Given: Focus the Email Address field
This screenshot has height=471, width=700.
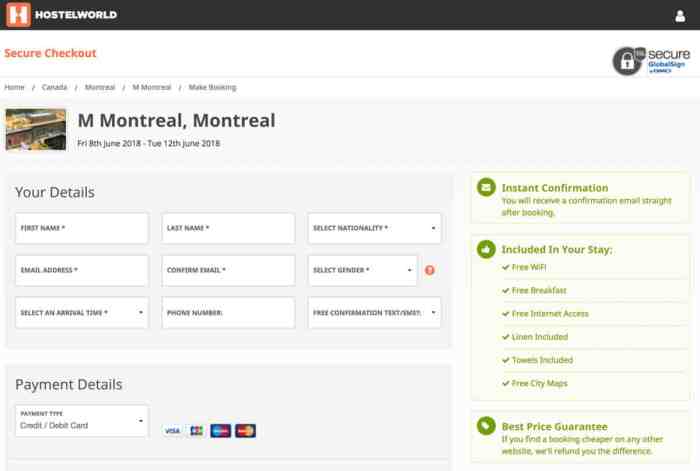Looking at the screenshot, I should (x=82, y=270).
